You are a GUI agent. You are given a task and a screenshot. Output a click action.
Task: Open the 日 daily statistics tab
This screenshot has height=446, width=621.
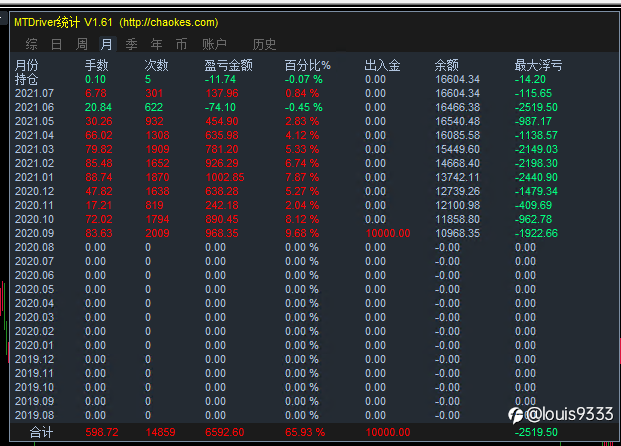(56, 44)
